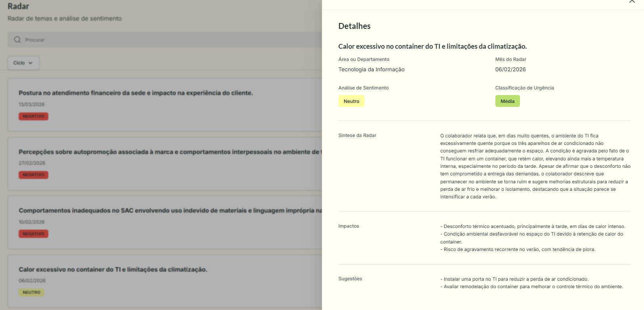Focus the Procurar search field
This screenshot has height=310, width=644.
pyautogui.click(x=164, y=40)
